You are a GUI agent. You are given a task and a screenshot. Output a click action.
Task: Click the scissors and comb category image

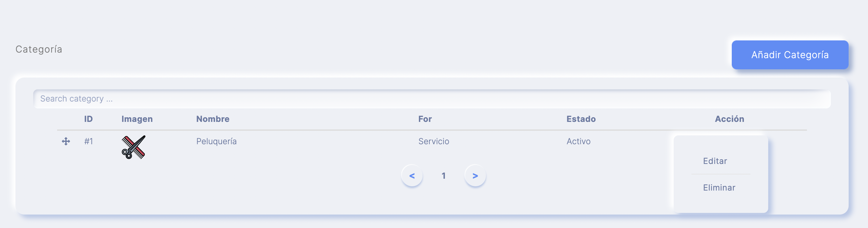[133, 147]
